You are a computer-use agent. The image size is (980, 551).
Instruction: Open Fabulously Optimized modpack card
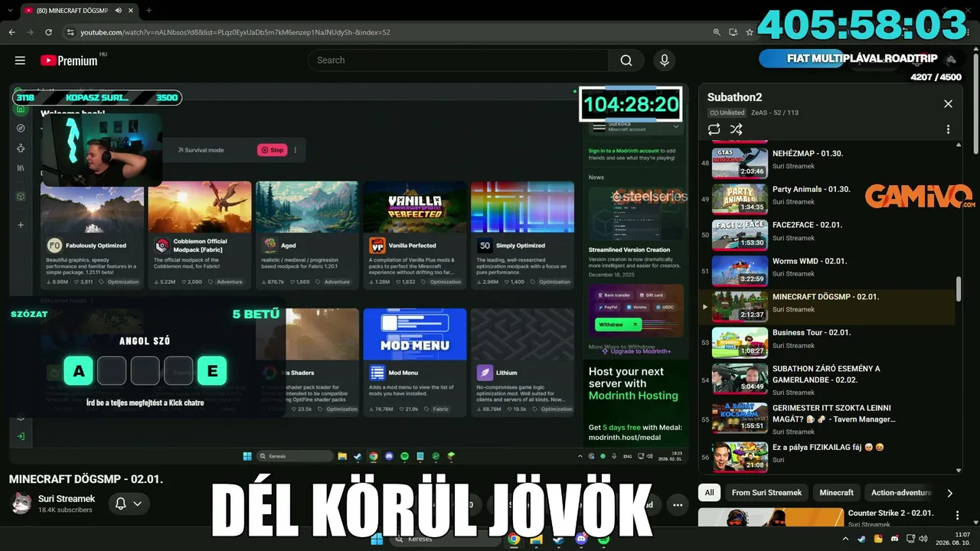92,234
